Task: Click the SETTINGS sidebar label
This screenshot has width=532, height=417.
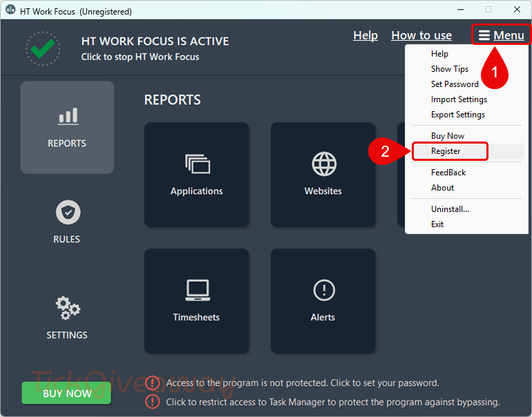Action: tap(67, 336)
